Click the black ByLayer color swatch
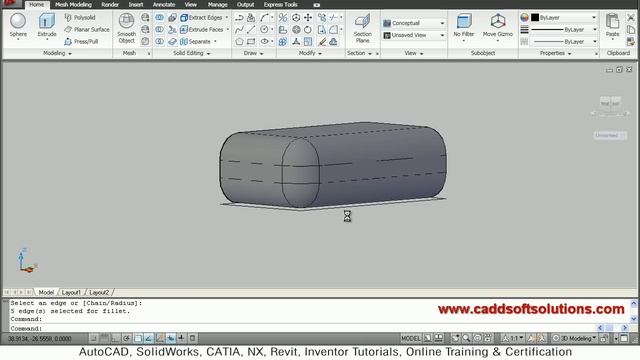 [x=535, y=18]
